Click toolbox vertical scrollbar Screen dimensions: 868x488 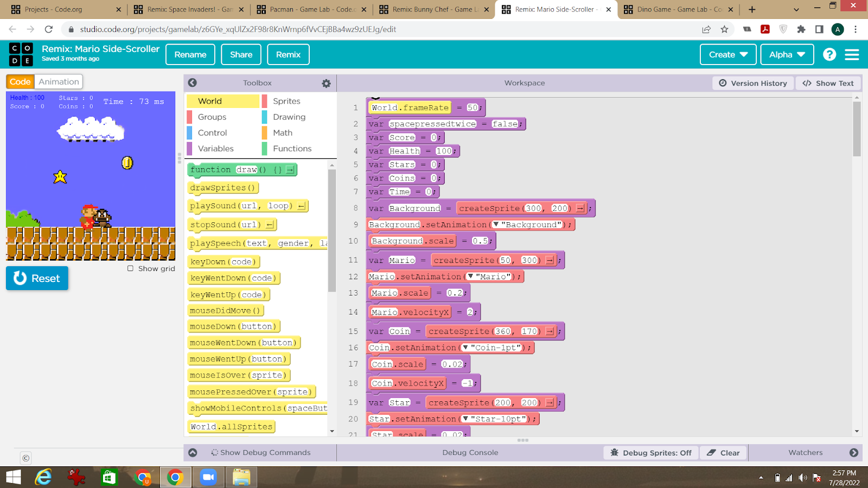click(x=332, y=230)
